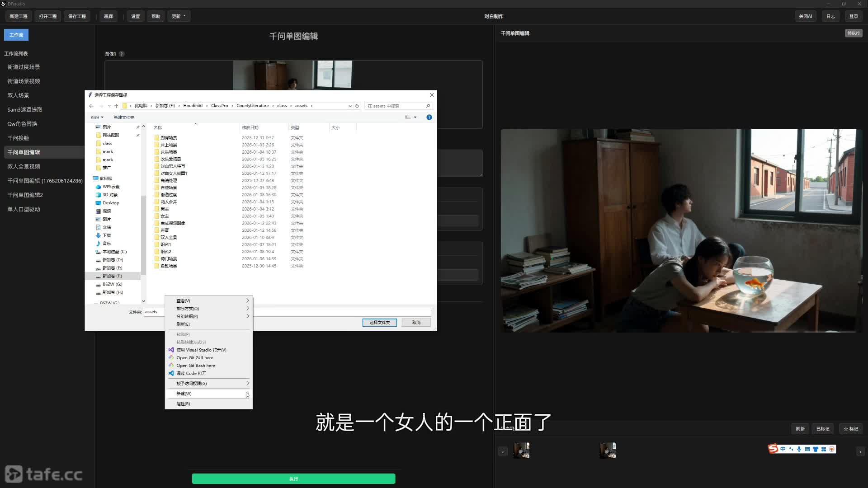868x488 pixels.
Task: Expand the address path history dropdown
Action: tap(350, 106)
